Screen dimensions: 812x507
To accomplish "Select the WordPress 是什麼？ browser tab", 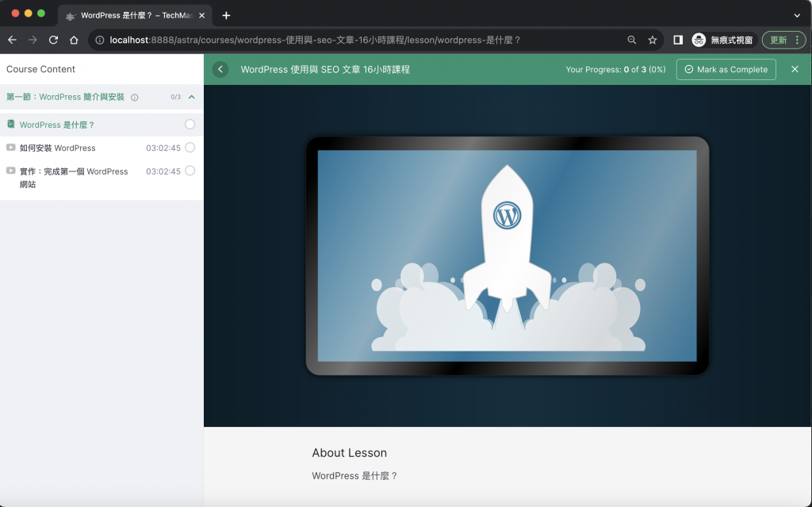I will click(x=136, y=16).
